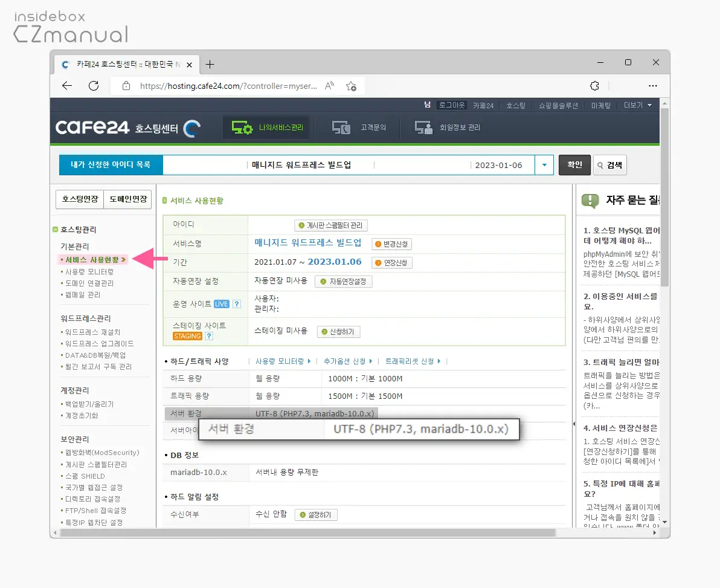This screenshot has width=720, height=588.
Task: Open 게시판 스팸필터관리 in sidebar
Action: (x=95, y=464)
